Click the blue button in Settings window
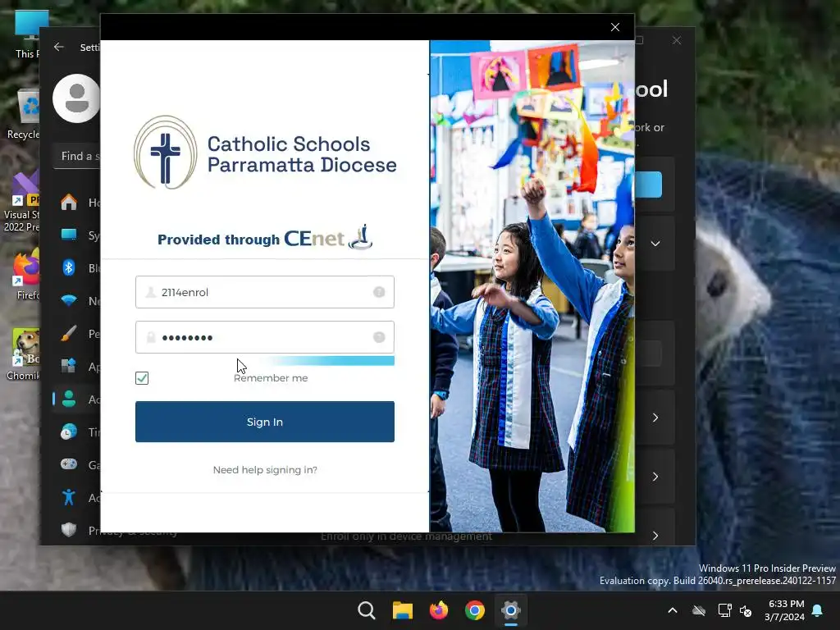The width and height of the screenshot is (840, 630). click(648, 185)
